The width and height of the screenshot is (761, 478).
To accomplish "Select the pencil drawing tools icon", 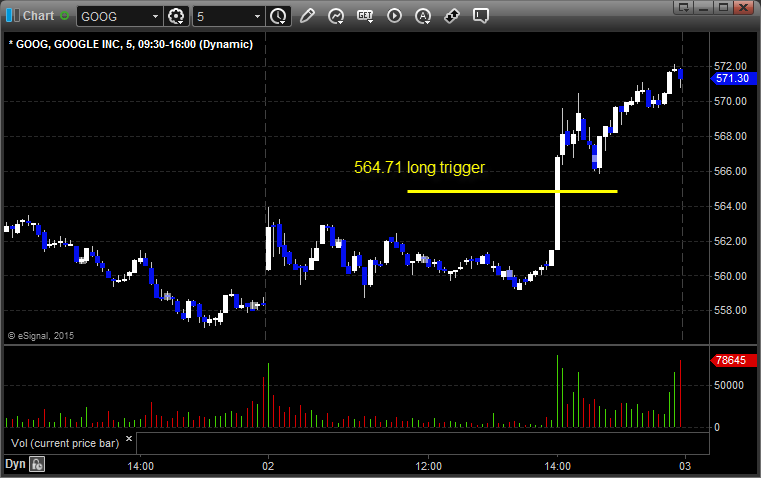I will [x=307, y=16].
